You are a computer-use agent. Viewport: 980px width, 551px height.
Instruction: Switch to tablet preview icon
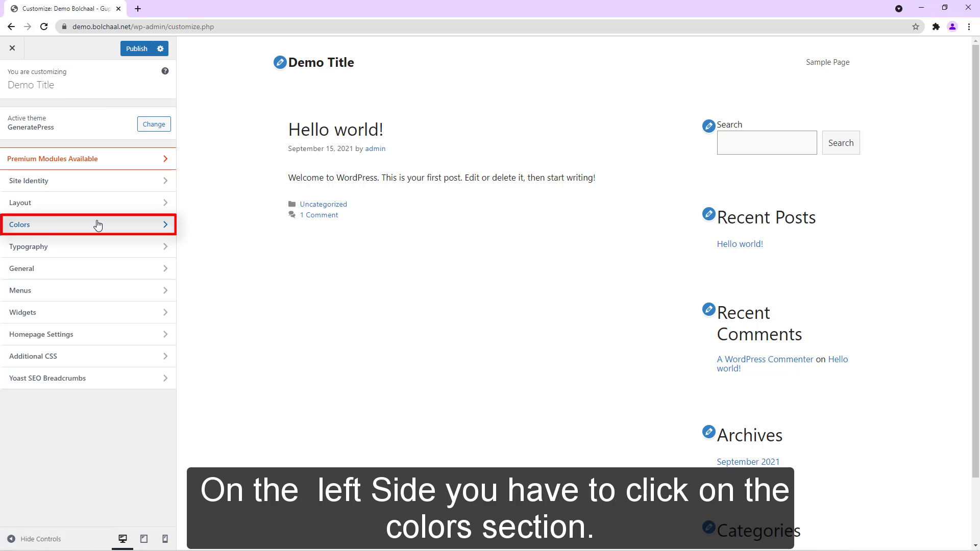coord(144,539)
